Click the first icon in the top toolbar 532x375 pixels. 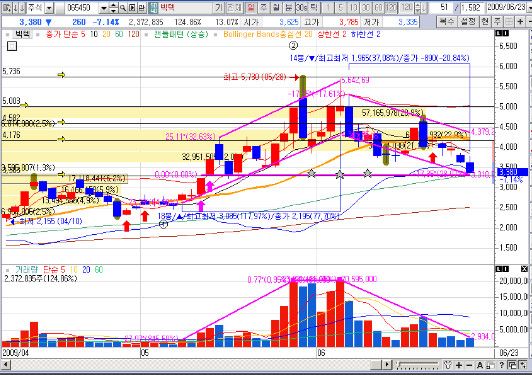coord(7,7)
